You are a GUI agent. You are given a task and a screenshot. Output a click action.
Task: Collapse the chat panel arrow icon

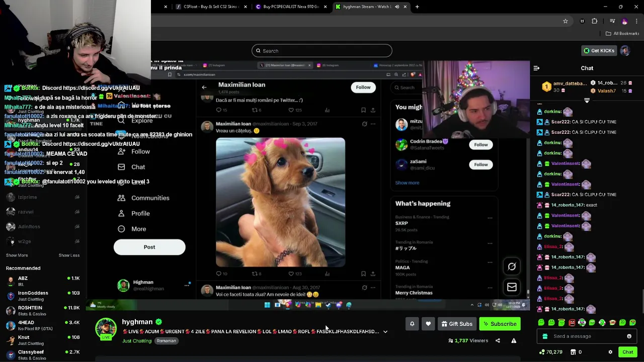coord(536,68)
